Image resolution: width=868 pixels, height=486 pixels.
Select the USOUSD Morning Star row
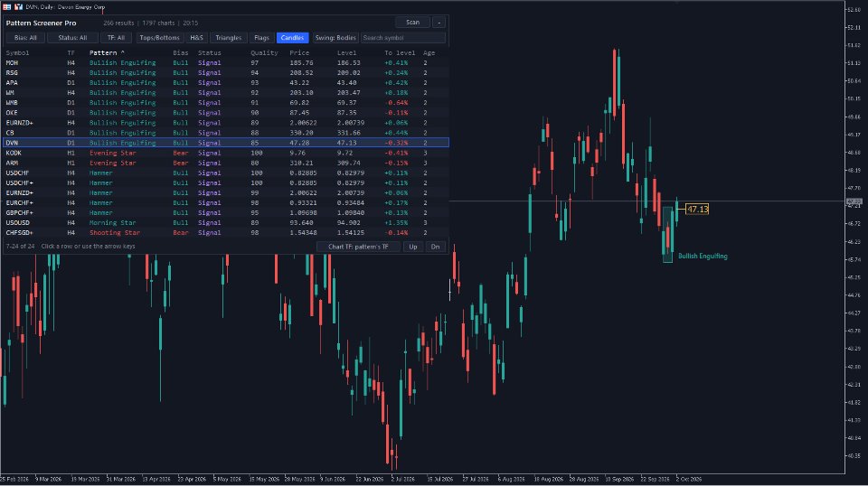(x=226, y=223)
